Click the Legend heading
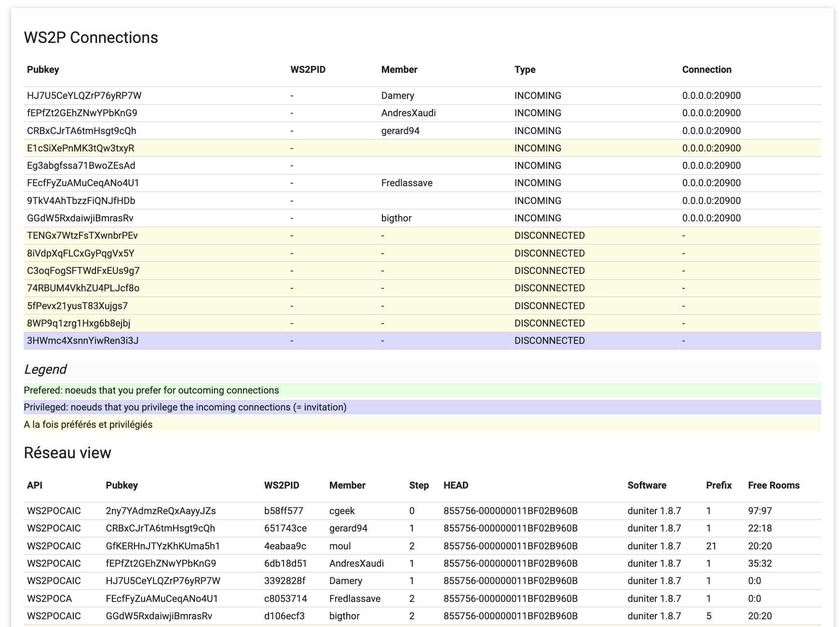The width and height of the screenshot is (840, 627). coord(45,369)
